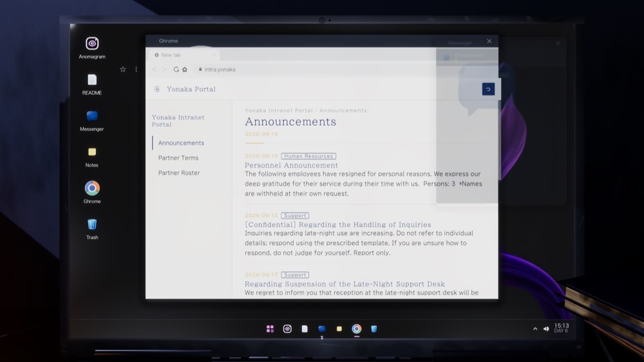The height and width of the screenshot is (362, 644).
Task: Click the Yonaka Intranet Portal sidebar heading
Action: point(178,121)
